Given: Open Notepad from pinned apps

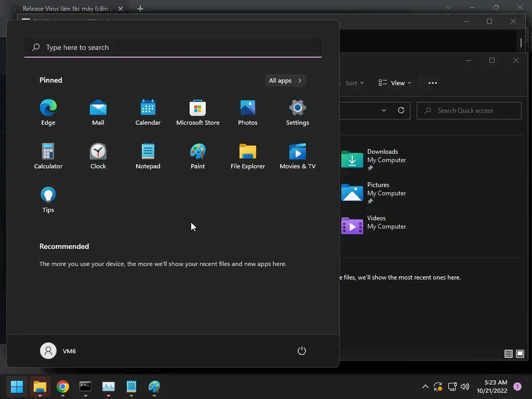Looking at the screenshot, I should 148,156.
